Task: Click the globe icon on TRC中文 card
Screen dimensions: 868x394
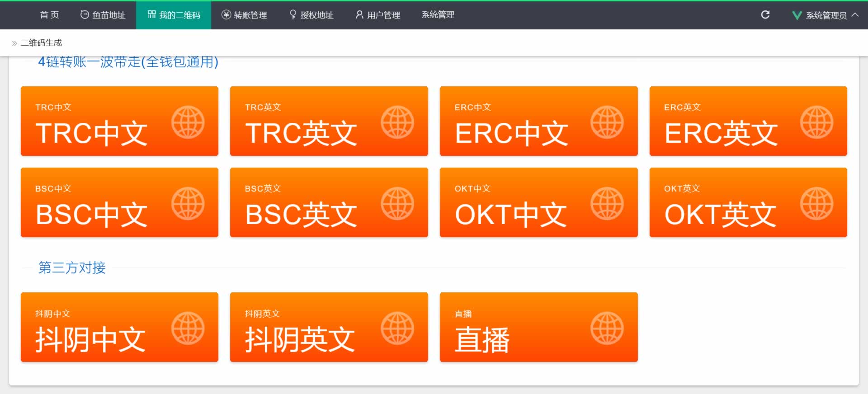Action: (188, 122)
